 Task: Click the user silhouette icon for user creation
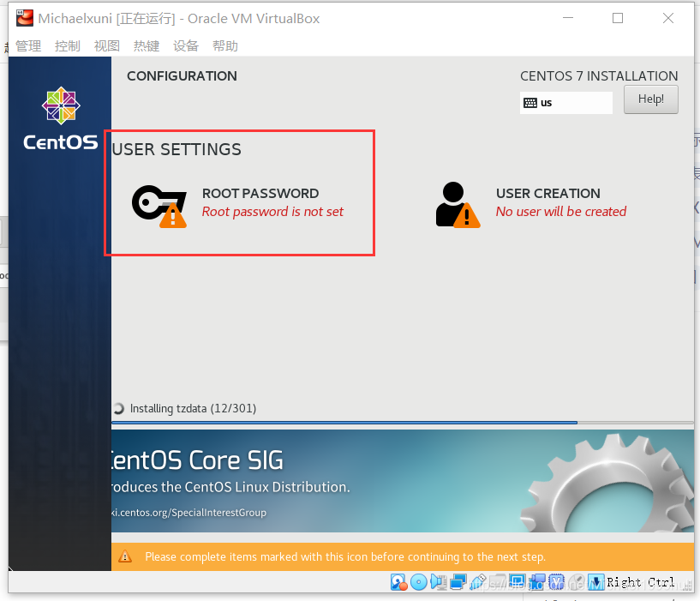[x=458, y=205]
